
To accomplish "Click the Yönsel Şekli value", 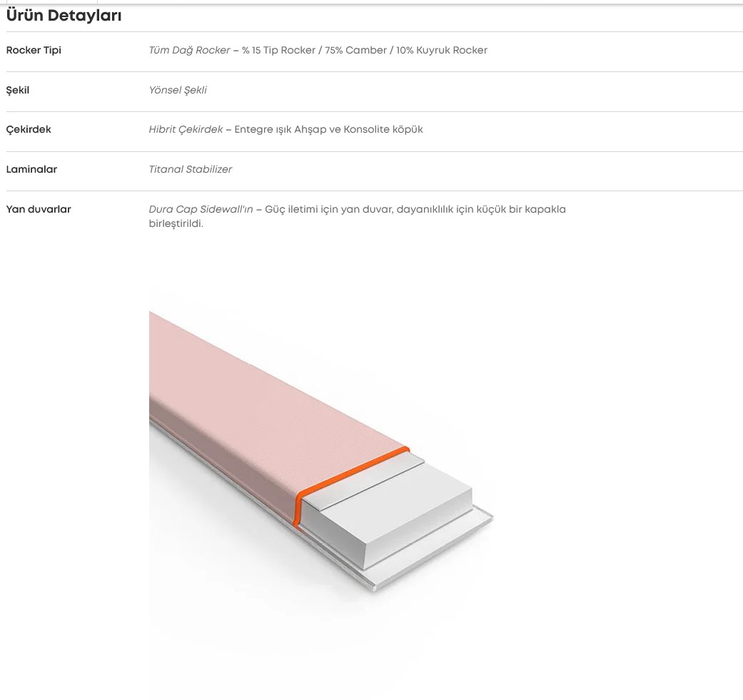I will 178,90.
